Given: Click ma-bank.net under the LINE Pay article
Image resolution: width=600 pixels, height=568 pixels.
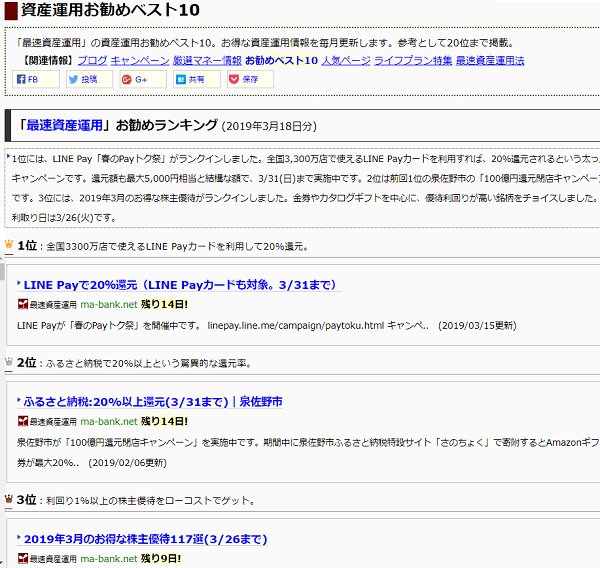Looking at the screenshot, I should [x=109, y=305].
